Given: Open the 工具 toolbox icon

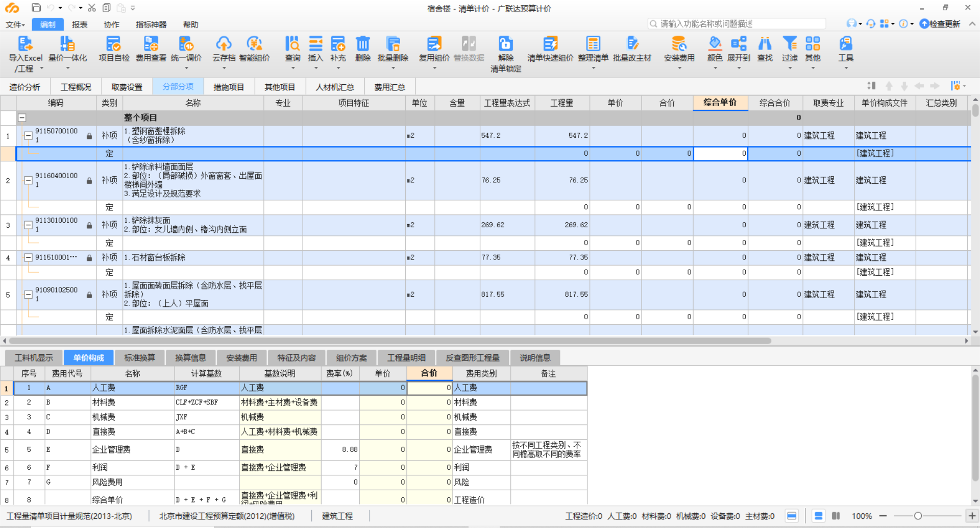Looking at the screenshot, I should point(846,44).
